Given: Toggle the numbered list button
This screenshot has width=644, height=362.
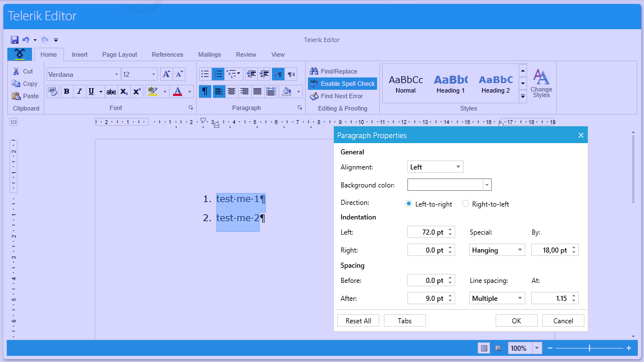Looking at the screenshot, I should pos(218,74).
